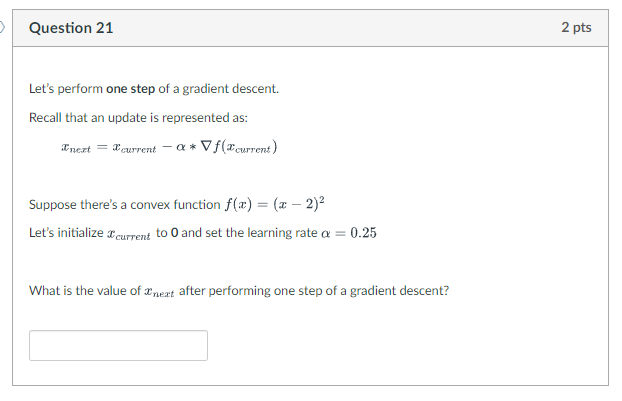Click the α = 0.25 learning rate value

[x=349, y=233]
